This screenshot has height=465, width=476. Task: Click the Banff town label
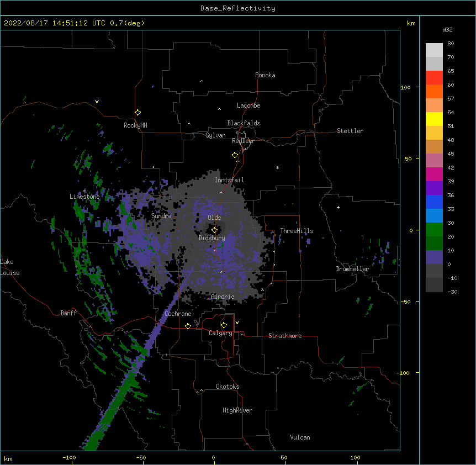tap(68, 313)
